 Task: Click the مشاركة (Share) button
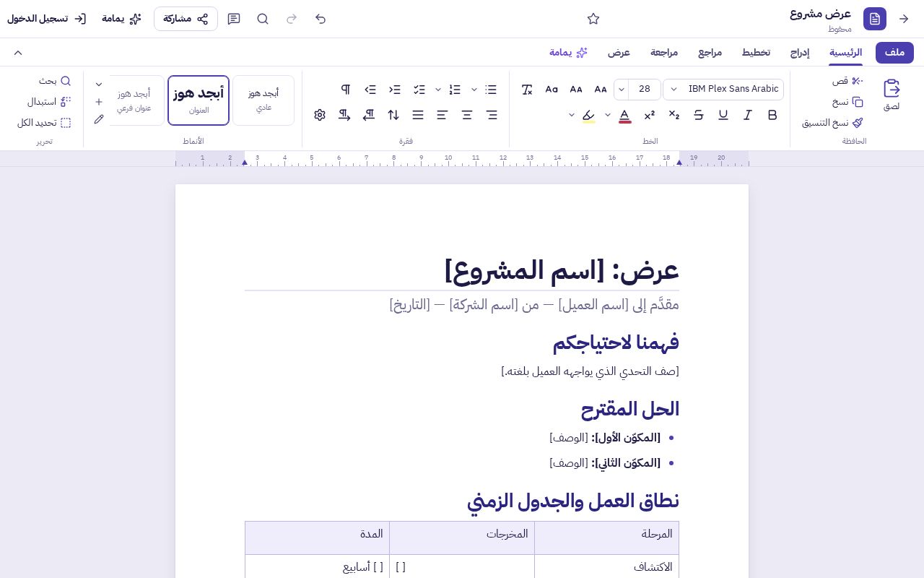tap(186, 19)
